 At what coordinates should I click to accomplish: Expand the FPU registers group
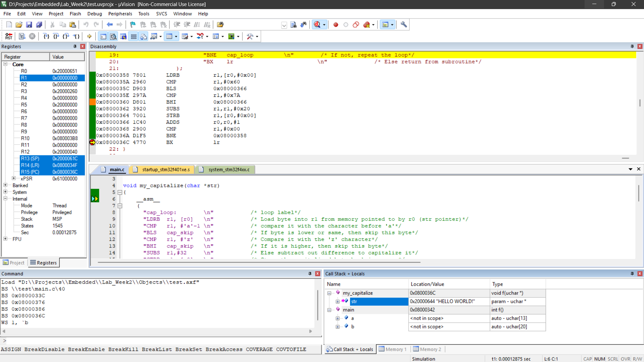point(5,239)
